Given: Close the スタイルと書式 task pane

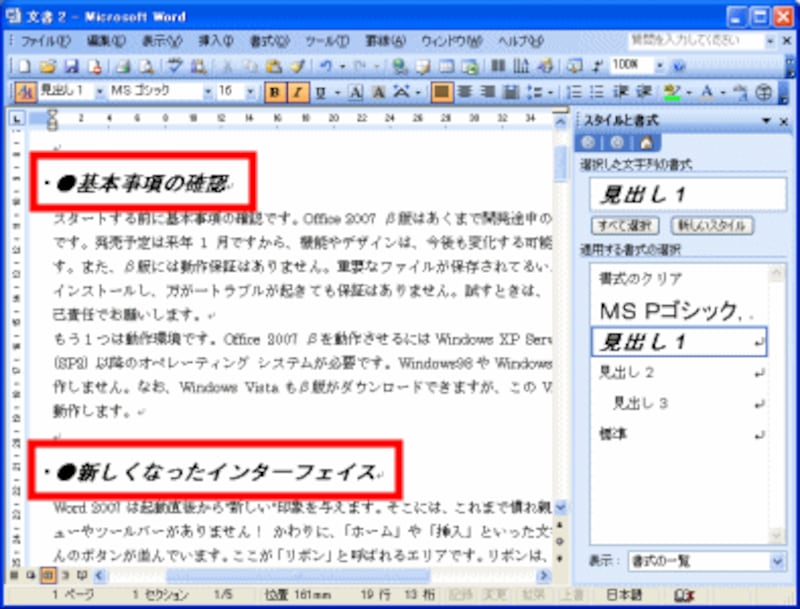Looking at the screenshot, I should coord(784,121).
